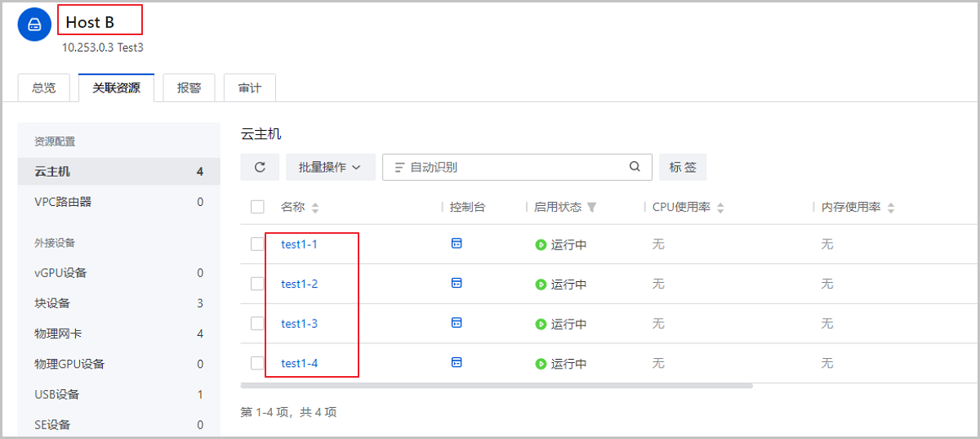Click the horizontal table scrollbar

pyautogui.click(x=497, y=385)
